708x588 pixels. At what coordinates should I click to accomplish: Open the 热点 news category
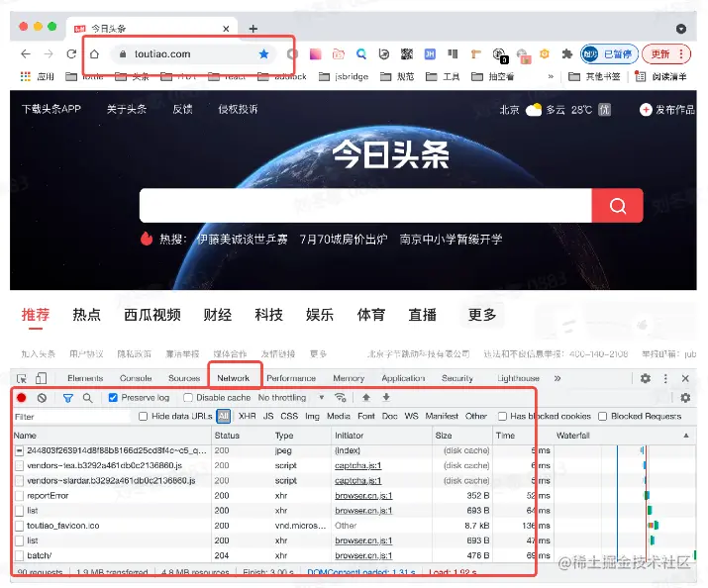(x=86, y=315)
